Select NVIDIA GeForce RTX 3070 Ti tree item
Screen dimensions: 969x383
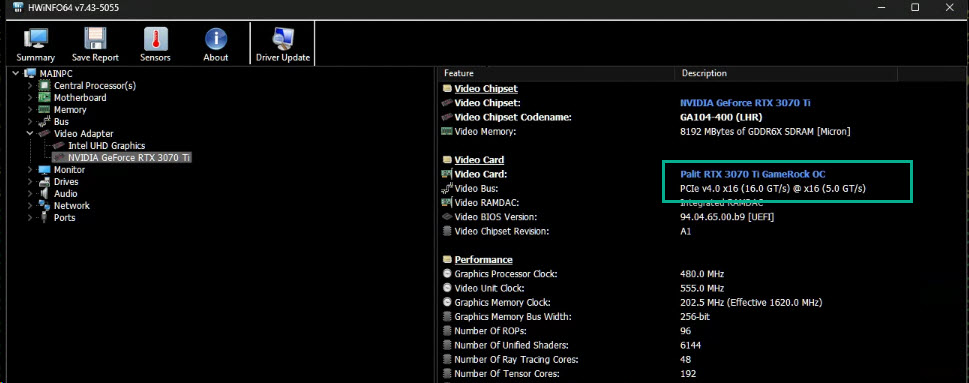129,158
